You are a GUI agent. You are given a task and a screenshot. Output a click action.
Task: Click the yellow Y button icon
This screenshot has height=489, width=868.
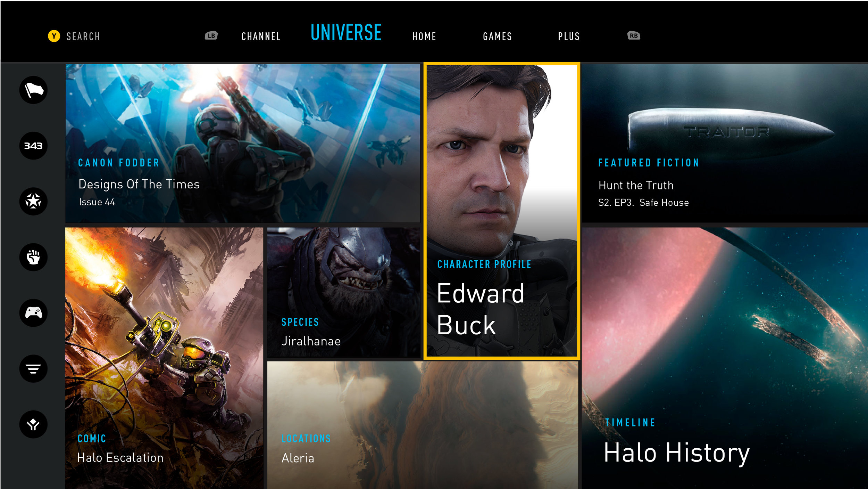54,36
